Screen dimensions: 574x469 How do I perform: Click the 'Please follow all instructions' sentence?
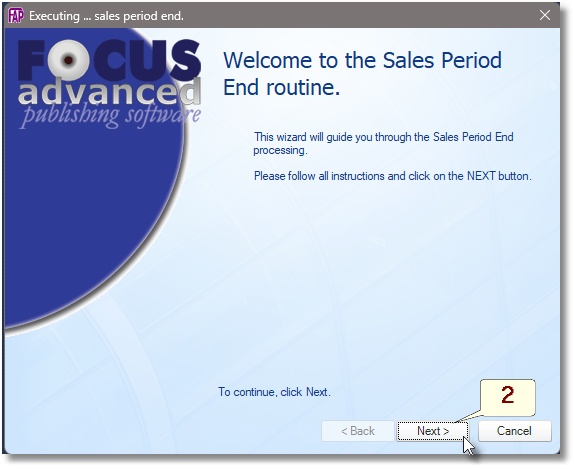tap(392, 176)
